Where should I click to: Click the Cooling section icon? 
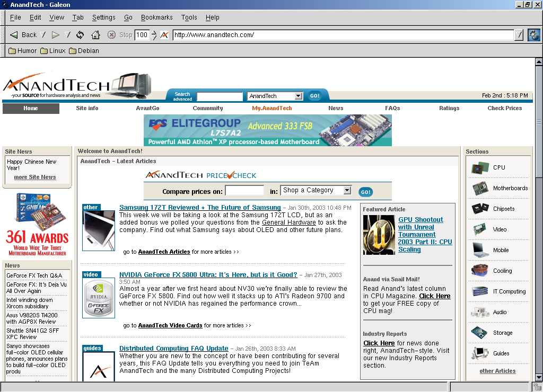point(480,271)
